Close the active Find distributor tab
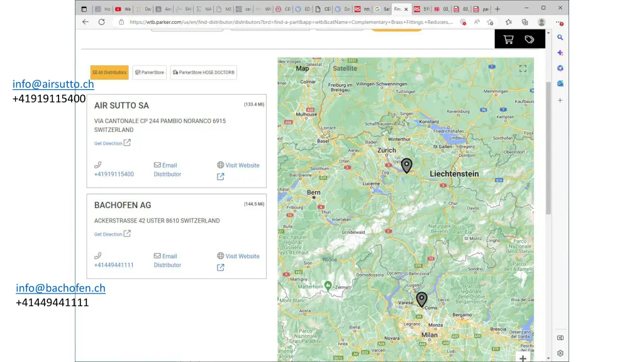This screenshot has height=362, width=644. [406, 9]
